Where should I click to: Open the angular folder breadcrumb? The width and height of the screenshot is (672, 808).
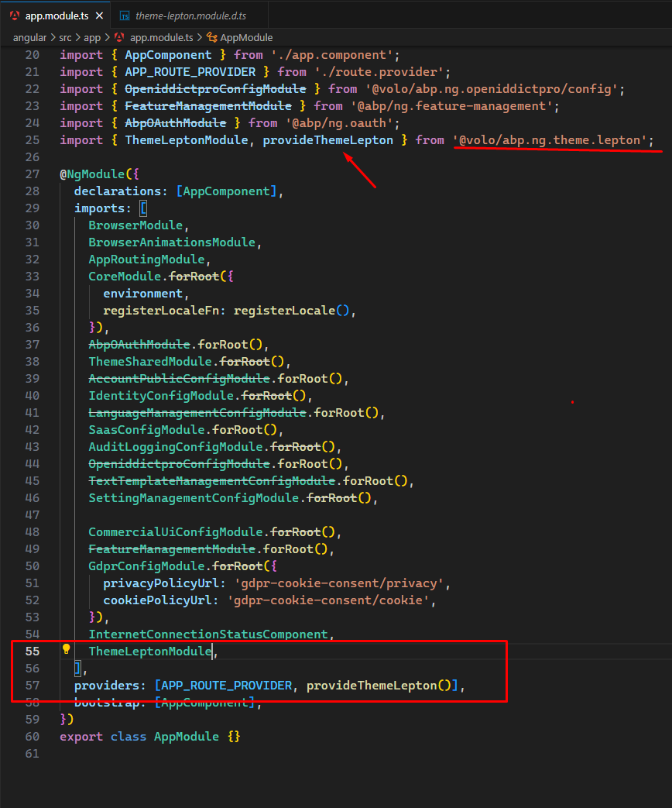pyautogui.click(x=29, y=37)
